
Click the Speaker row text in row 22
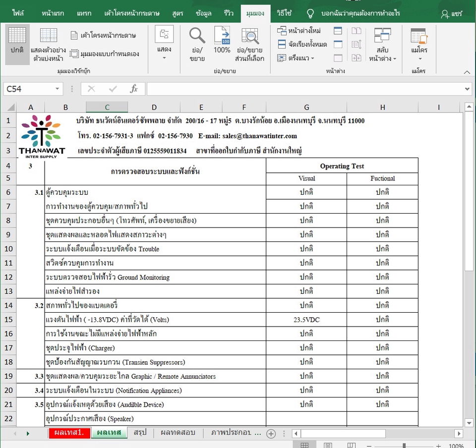click(90, 419)
